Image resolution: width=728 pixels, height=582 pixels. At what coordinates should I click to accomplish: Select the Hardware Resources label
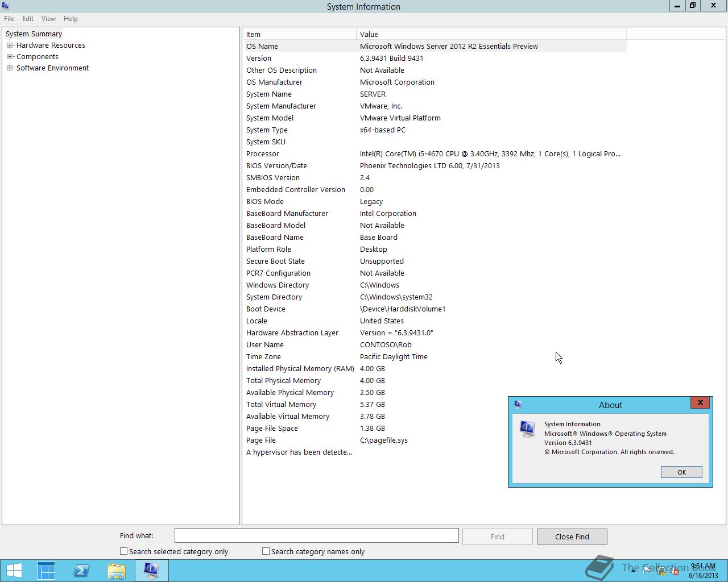tap(51, 45)
